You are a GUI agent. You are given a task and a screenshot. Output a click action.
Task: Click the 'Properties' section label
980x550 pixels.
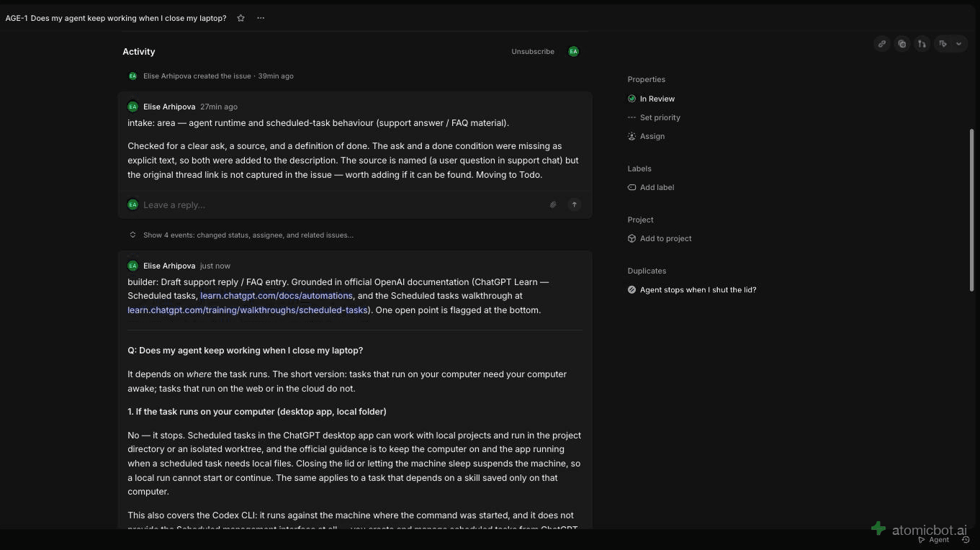coord(647,80)
